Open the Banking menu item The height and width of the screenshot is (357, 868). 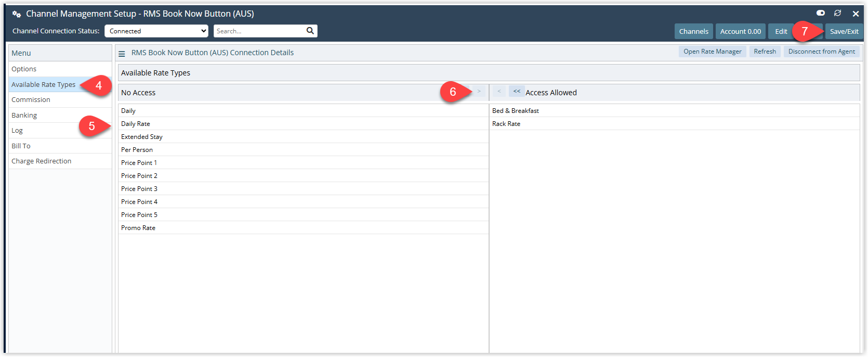60,115
